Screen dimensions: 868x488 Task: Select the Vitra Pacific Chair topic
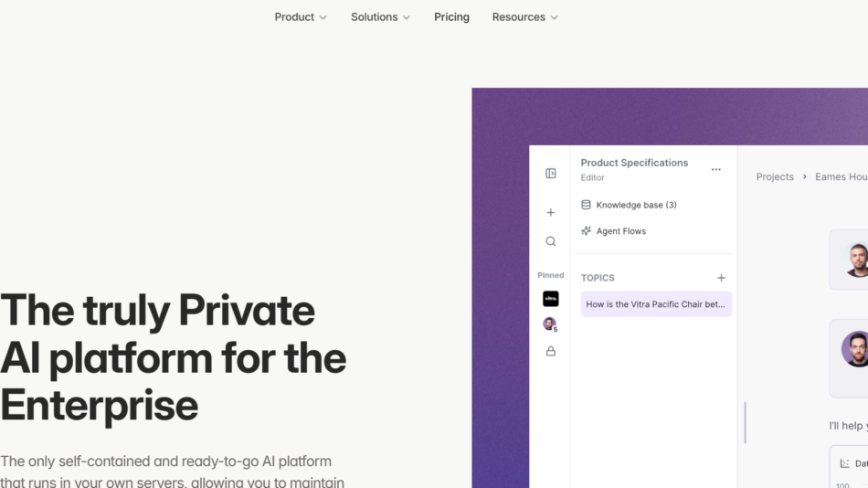[x=656, y=304]
